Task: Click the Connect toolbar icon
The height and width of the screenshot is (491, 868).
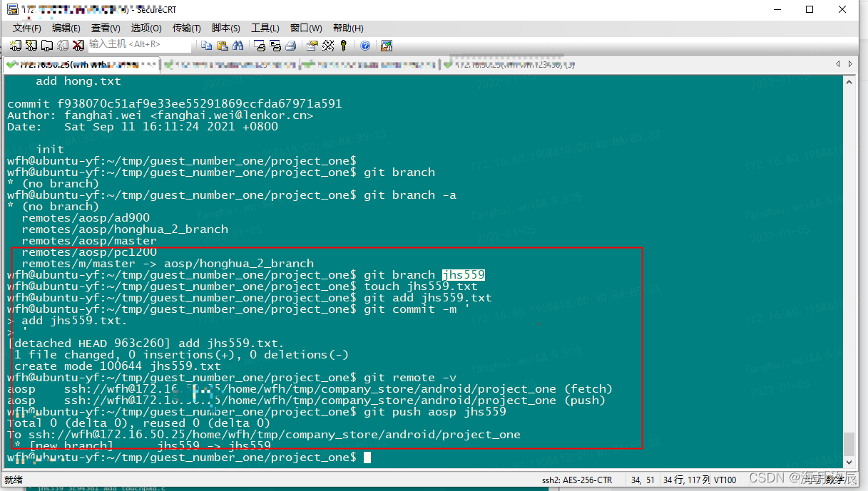Action: (x=15, y=46)
